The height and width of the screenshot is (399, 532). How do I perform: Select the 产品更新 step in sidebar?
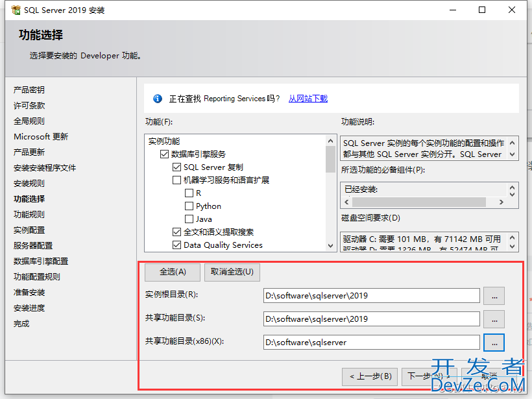click(29, 152)
